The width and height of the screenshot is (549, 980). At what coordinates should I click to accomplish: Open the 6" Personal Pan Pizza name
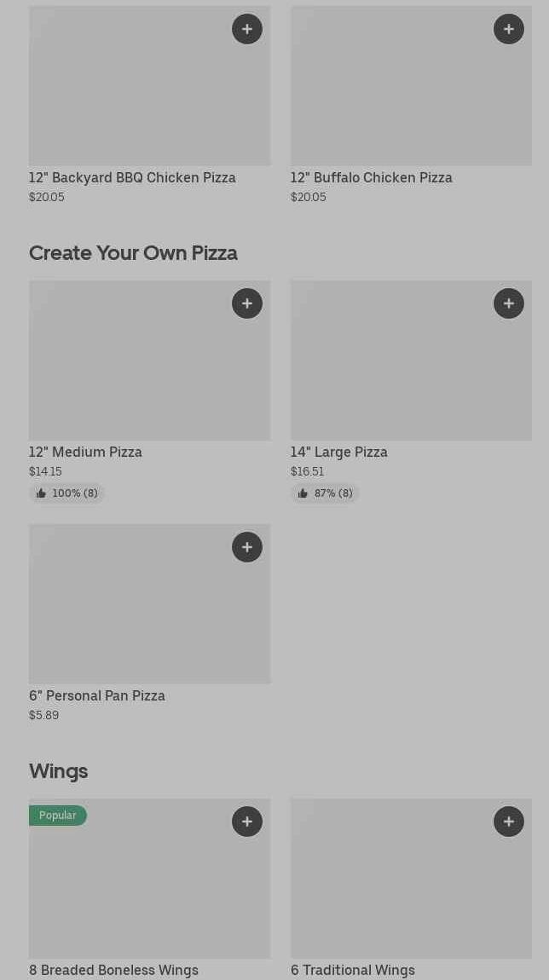click(x=97, y=696)
